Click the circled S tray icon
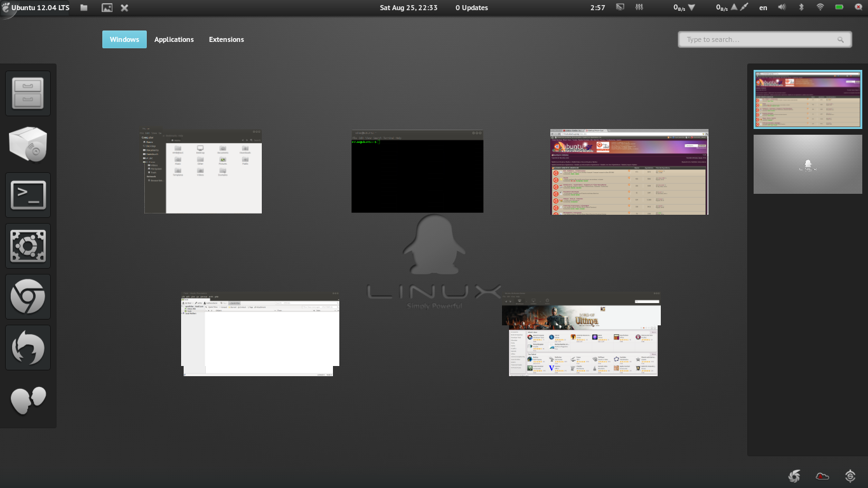Screen dimensions: 868x488 point(851,475)
